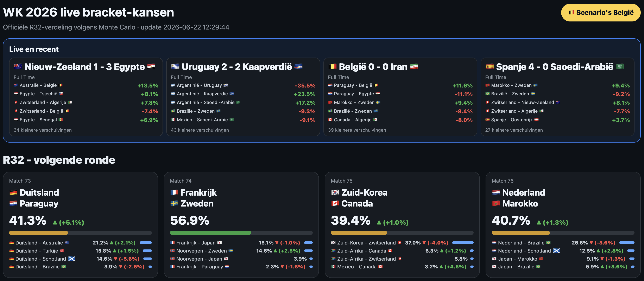Viewport: 644px width, 281px height.
Task: Expand 27 kleinere verschuivingen
Action: pyautogui.click(x=514, y=130)
